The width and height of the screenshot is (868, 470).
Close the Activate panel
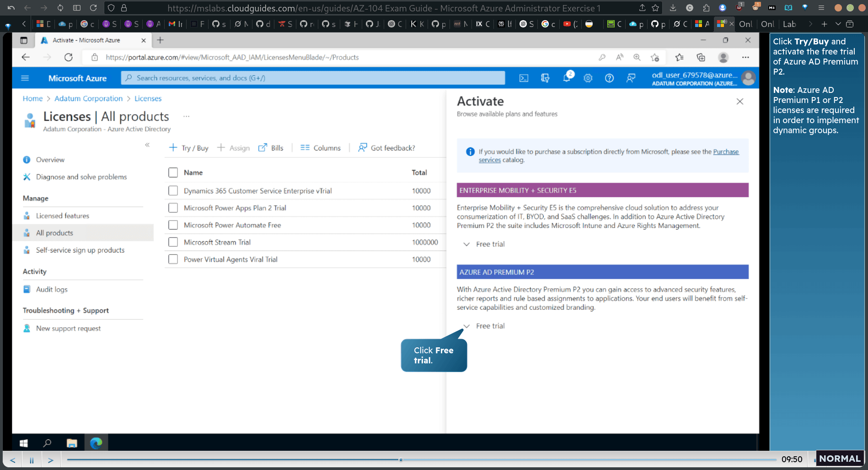pos(740,102)
